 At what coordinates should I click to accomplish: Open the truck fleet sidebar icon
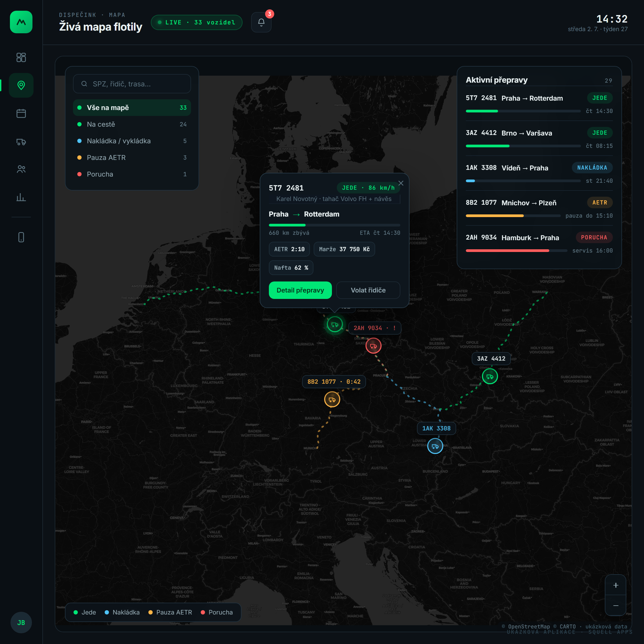click(21, 142)
